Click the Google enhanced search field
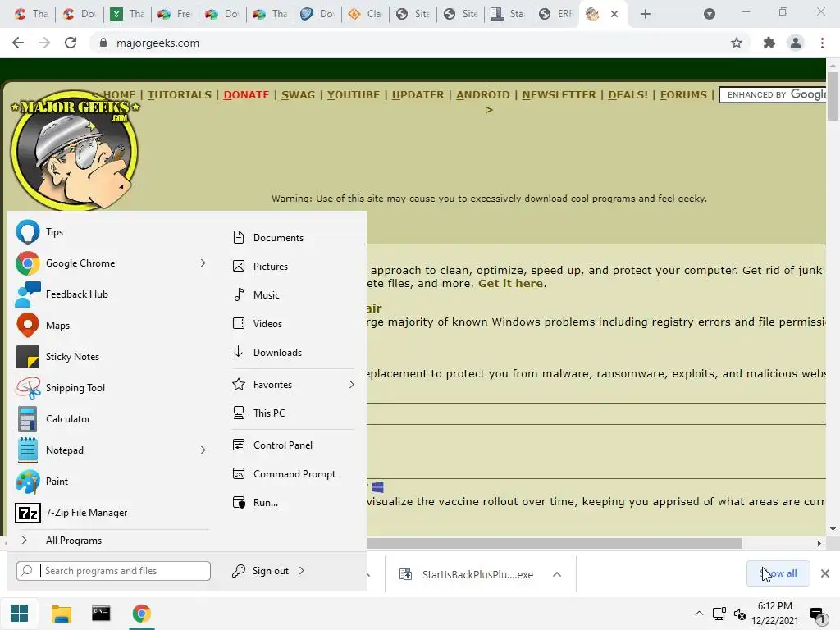The height and width of the screenshot is (630, 840). click(x=774, y=95)
